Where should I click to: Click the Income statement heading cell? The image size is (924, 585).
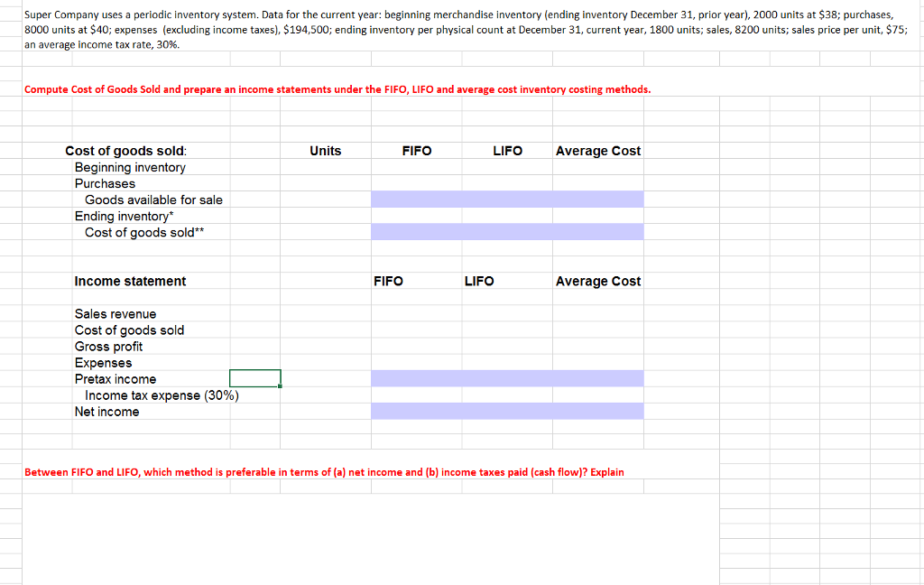[130, 281]
